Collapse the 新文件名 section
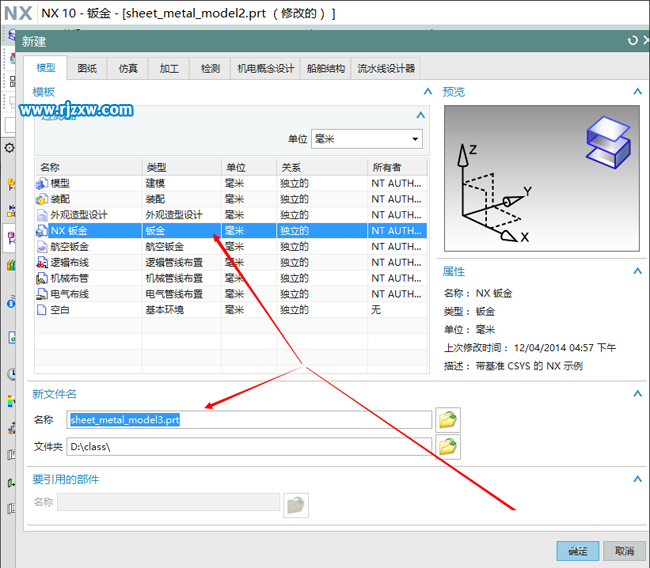Image resolution: width=650 pixels, height=568 pixels. 638,393
